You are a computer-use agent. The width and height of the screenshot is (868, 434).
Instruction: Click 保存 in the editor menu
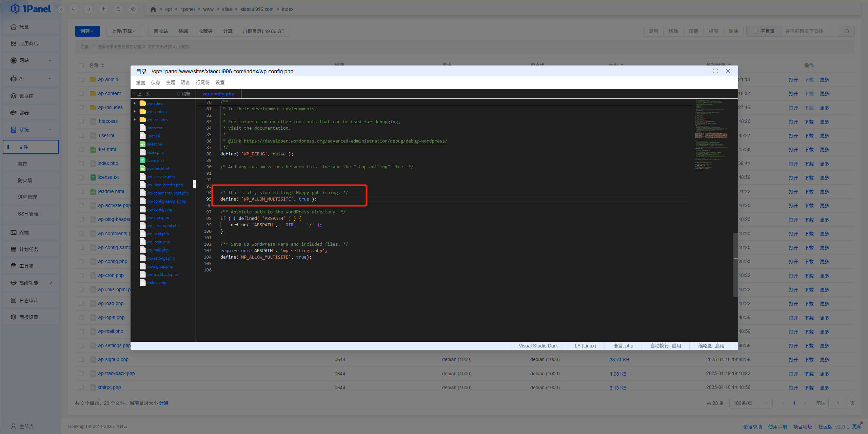click(x=155, y=82)
